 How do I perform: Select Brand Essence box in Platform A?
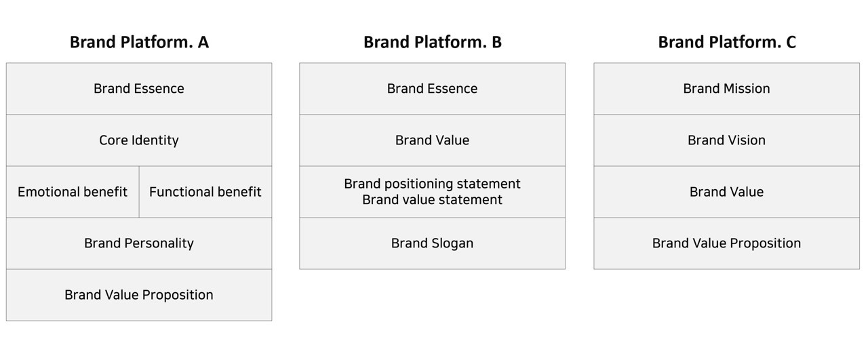click(x=139, y=89)
